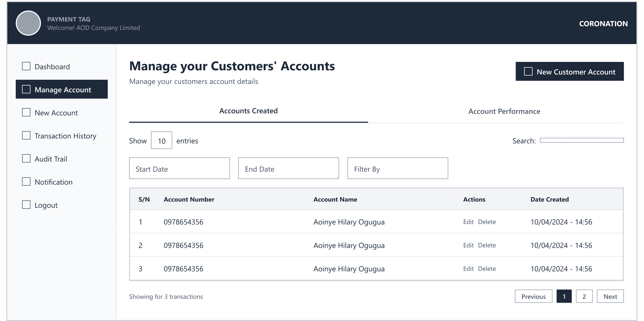644x321 pixels.
Task: Click the Notification sidebar icon
Action: [x=26, y=181]
